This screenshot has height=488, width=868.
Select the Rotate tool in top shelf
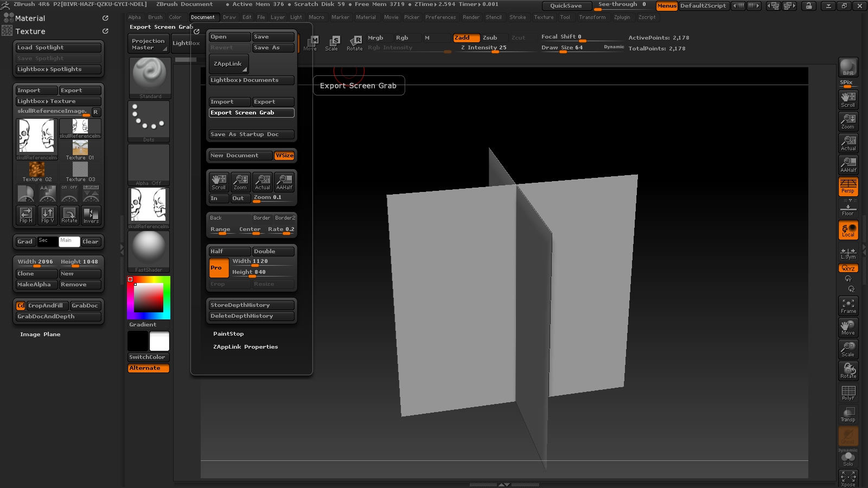click(x=355, y=43)
